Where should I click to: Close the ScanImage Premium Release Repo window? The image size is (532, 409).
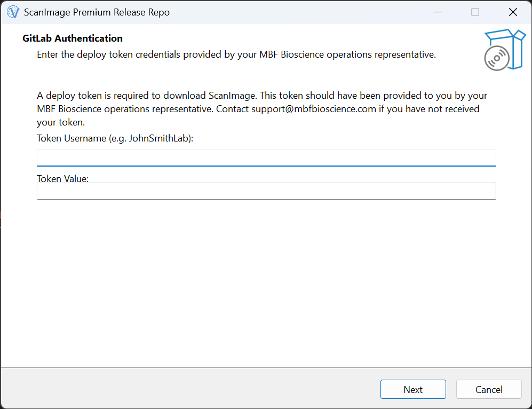click(x=513, y=12)
